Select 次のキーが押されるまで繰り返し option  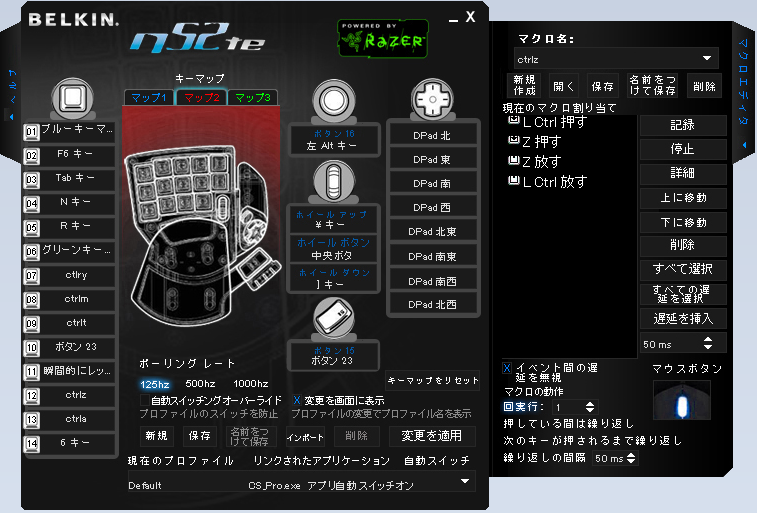point(592,441)
